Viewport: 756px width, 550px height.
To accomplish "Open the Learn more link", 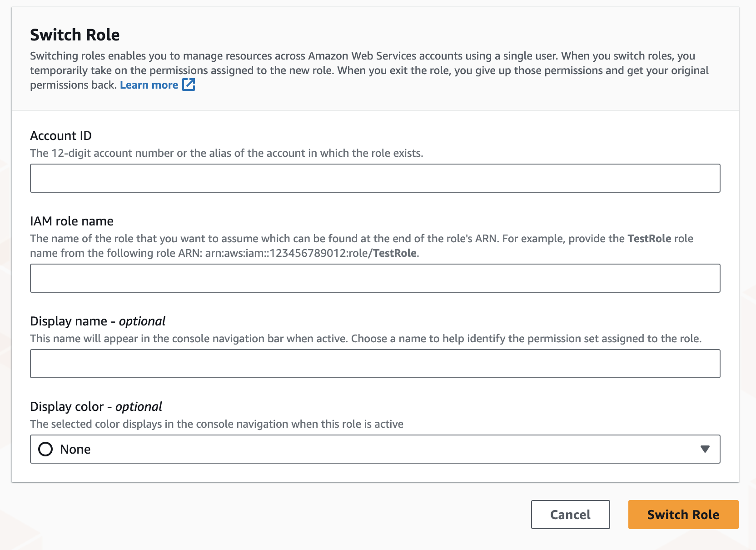I will (149, 85).
